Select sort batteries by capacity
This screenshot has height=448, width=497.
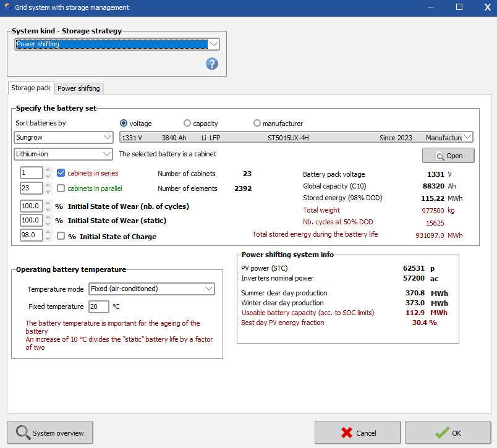point(187,124)
